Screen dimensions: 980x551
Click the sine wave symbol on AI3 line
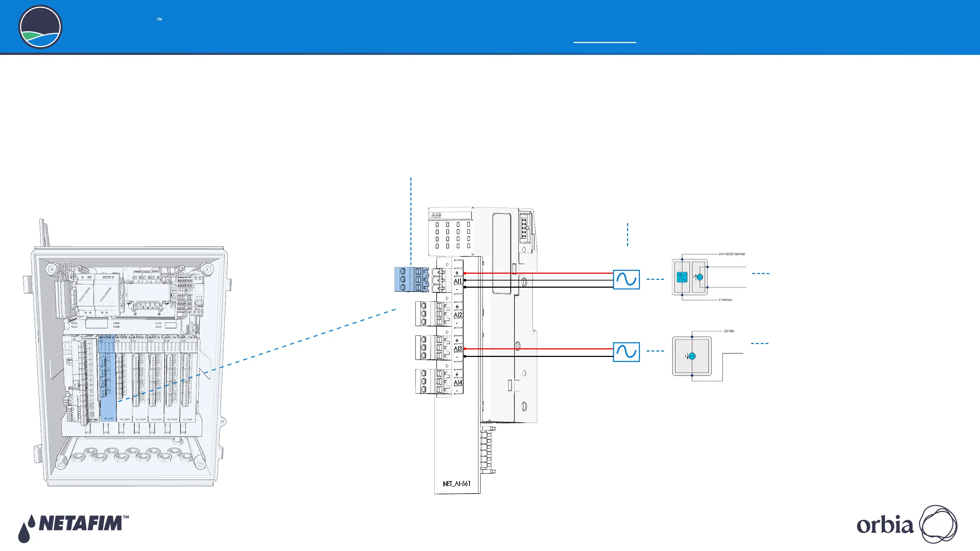point(626,352)
